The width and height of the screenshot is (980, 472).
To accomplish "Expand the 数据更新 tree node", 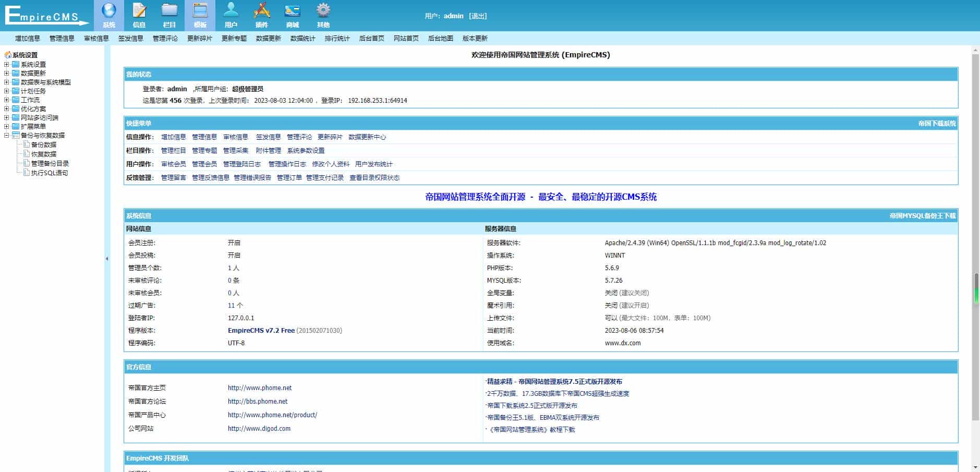I will pos(7,74).
